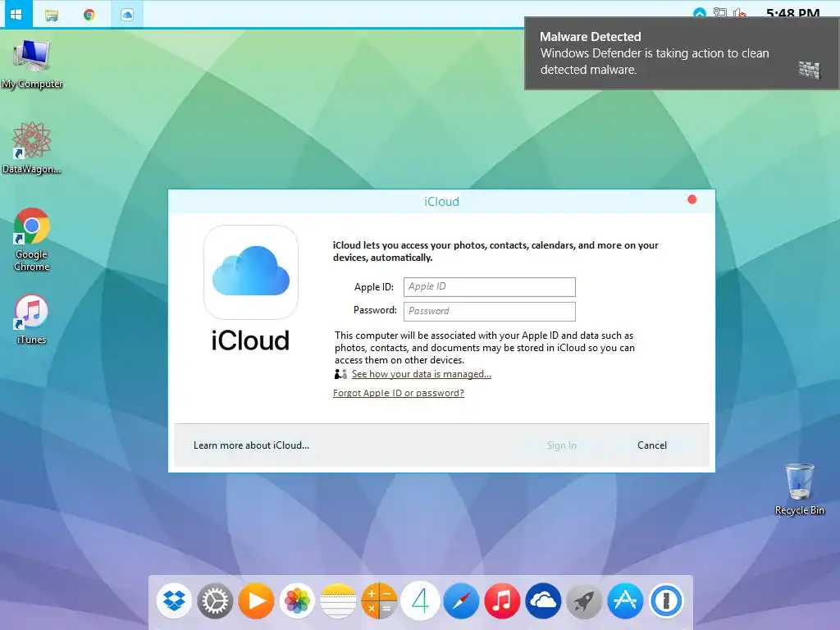Open the My Computer desktop icon

coord(32,63)
